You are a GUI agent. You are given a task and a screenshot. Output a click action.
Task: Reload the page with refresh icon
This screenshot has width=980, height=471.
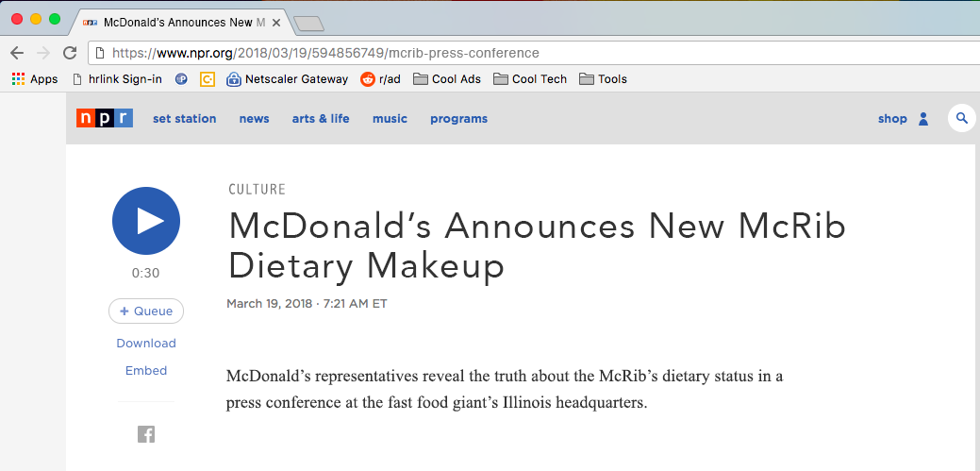[70, 53]
